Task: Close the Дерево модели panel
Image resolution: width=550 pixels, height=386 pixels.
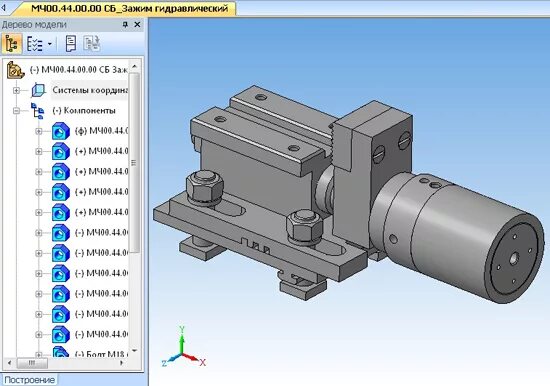Action: click(138, 25)
